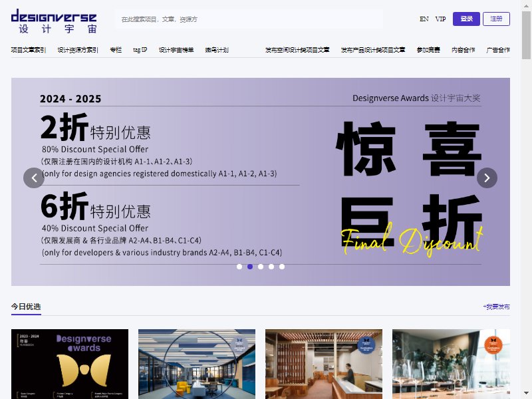Click the 注册 register button

click(x=496, y=19)
